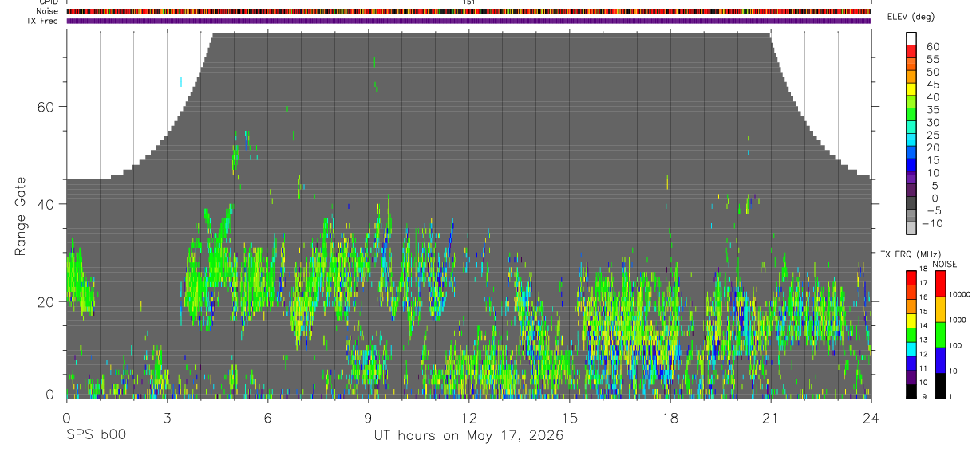Click the '24' tick on UT hours axis
The image size is (980, 452).
tap(871, 417)
